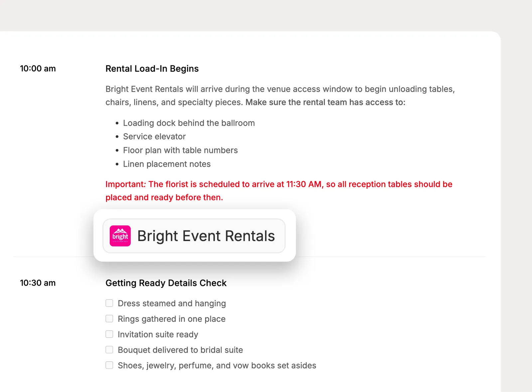Screen dimensions: 532x392
Task: Check Dress steamed and hanging
Action: (x=109, y=303)
